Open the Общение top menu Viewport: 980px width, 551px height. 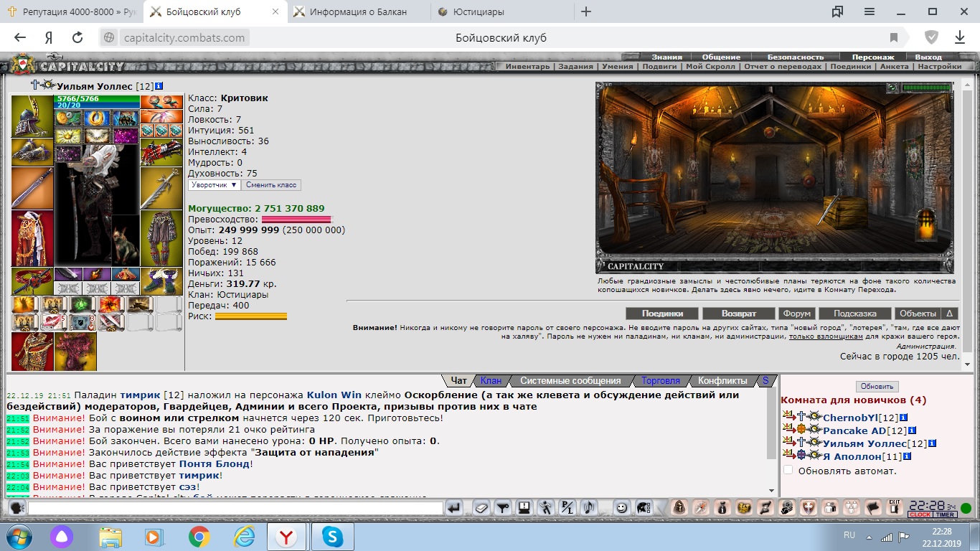(x=721, y=57)
